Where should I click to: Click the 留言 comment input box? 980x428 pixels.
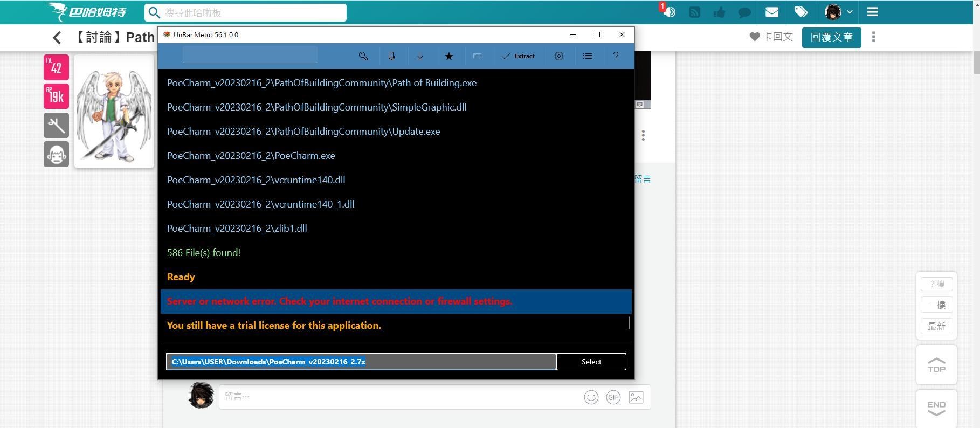[399, 397]
